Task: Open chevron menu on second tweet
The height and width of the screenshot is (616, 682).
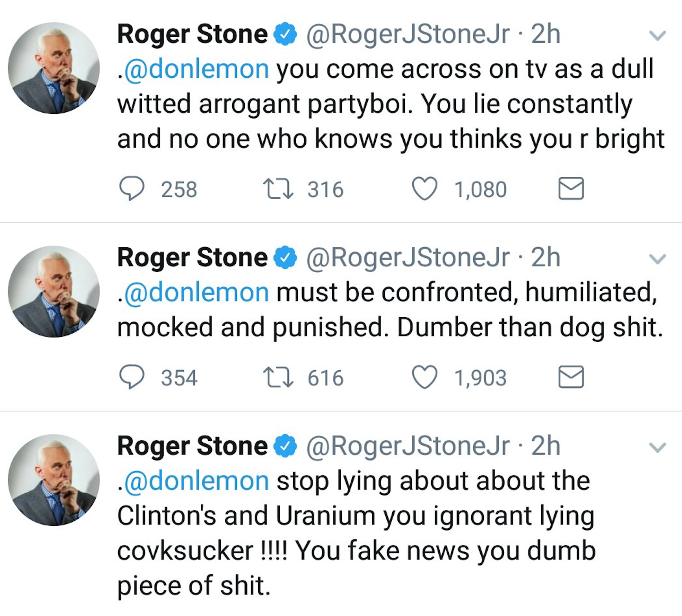Action: pyautogui.click(x=657, y=259)
